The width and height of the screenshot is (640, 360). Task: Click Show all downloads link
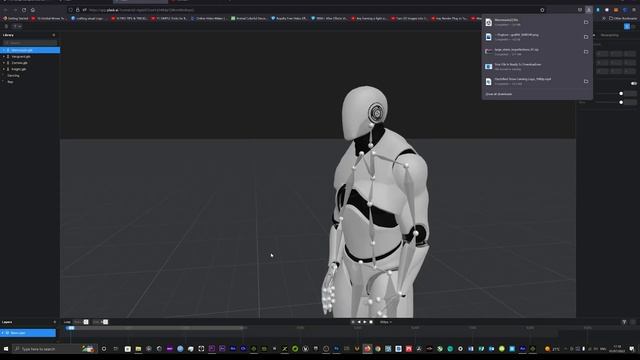(498, 94)
